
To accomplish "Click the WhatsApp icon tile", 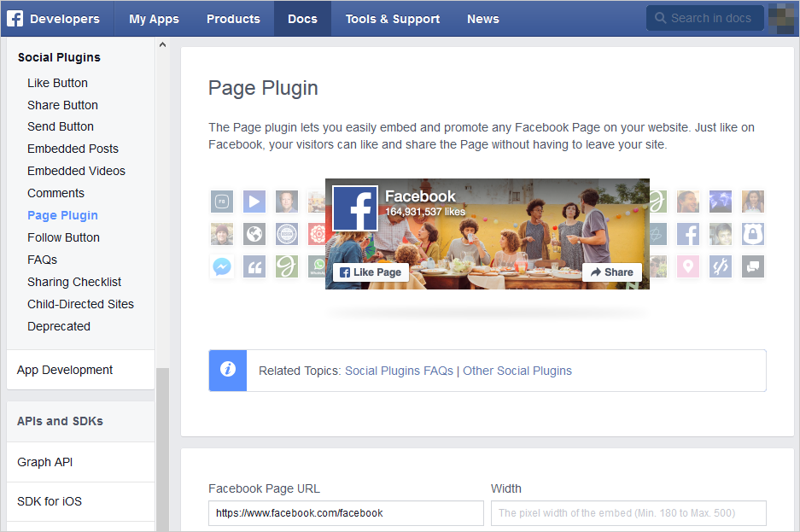I will [x=317, y=266].
